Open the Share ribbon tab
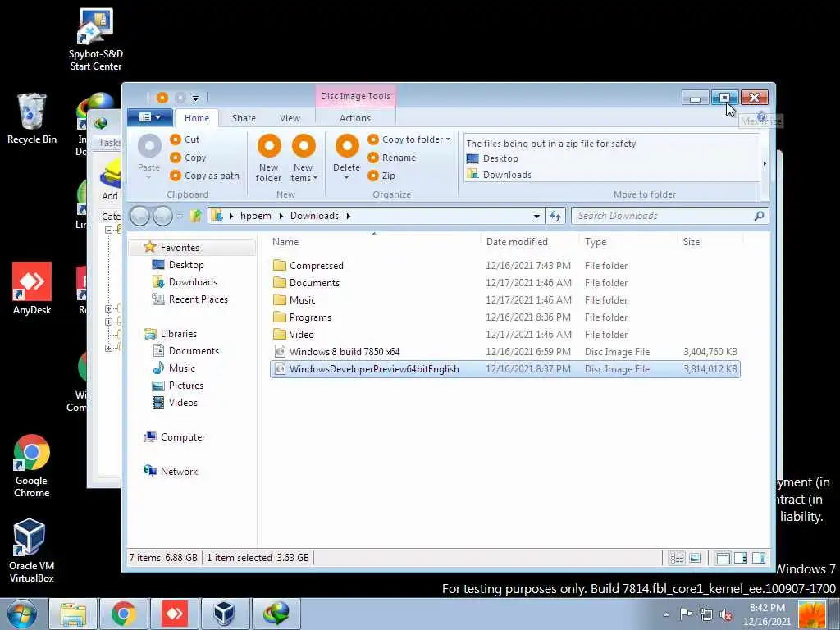The height and width of the screenshot is (630, 840). tap(244, 118)
